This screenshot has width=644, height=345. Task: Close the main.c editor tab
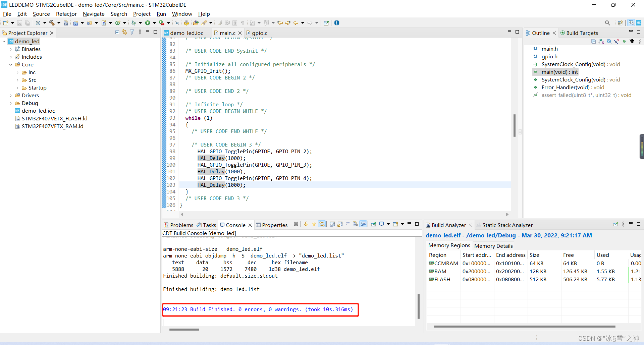(x=240, y=33)
